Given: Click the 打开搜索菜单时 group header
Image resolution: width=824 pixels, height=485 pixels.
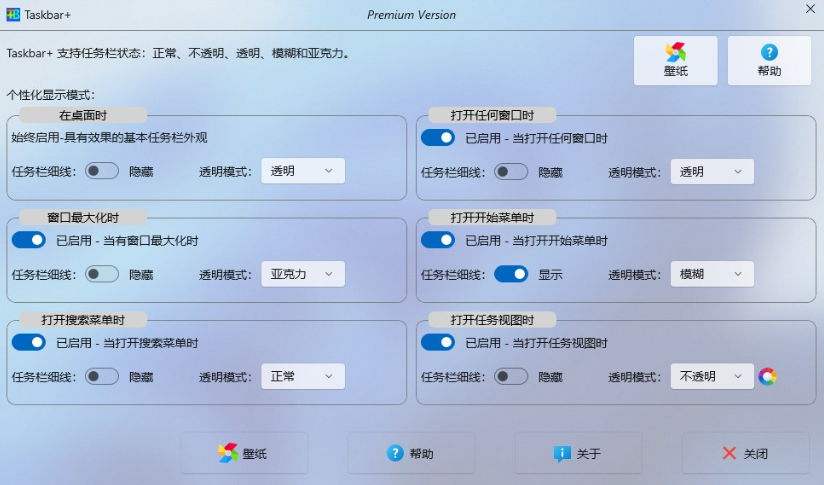Looking at the screenshot, I should 83,320.
